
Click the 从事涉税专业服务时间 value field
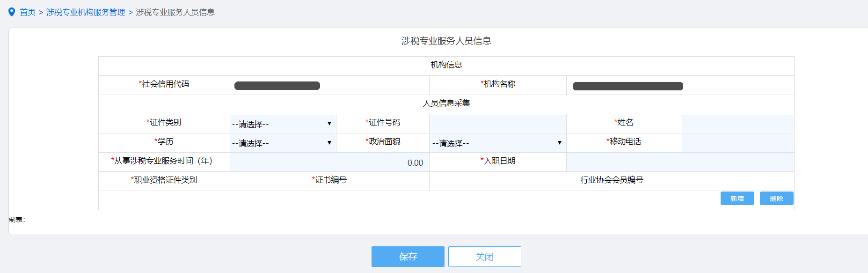tap(328, 162)
